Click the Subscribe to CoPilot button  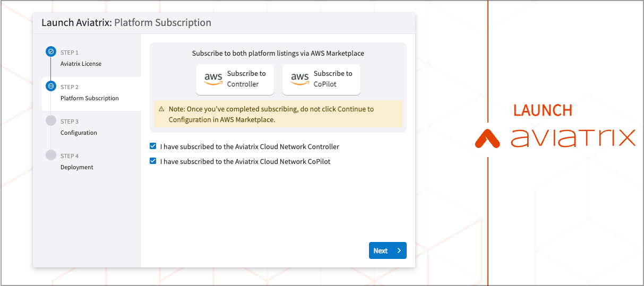[321, 79]
